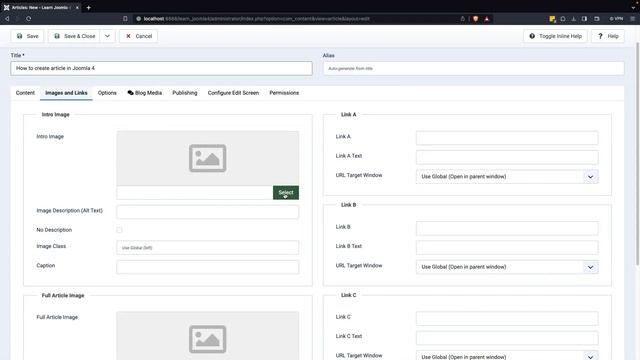Click the site info icon before localhost
Screen dimensions: 640x360
point(138,19)
